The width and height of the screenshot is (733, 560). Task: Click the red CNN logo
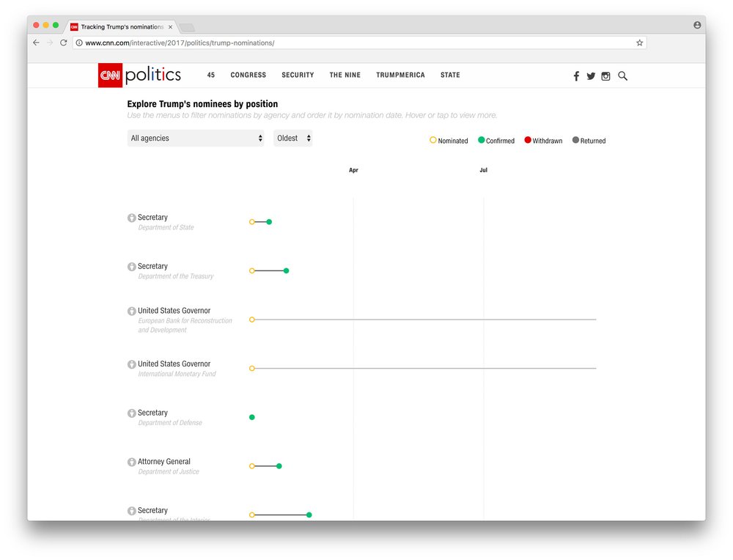pyautogui.click(x=111, y=75)
